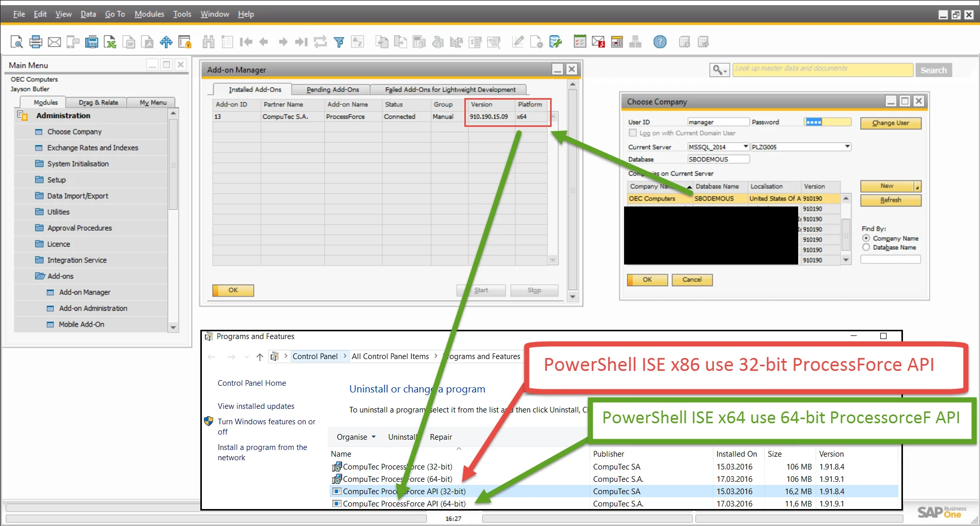Click the Print Preview toolbar icon

[16, 42]
